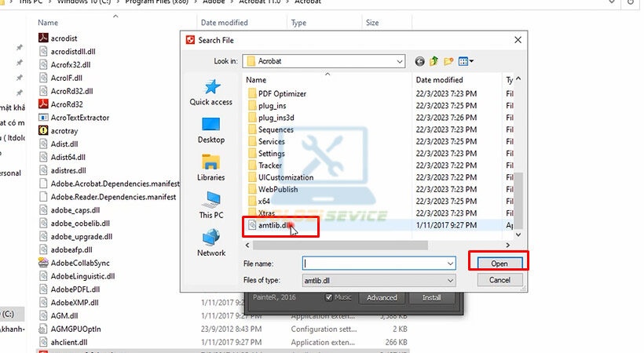Select Desktop in the places bar
The width and height of the screenshot is (644, 353).
211,130
